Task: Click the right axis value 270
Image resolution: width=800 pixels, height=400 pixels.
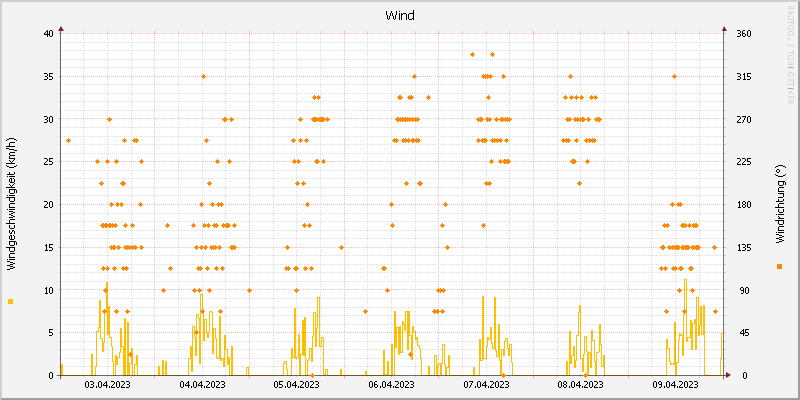Action: coord(744,119)
